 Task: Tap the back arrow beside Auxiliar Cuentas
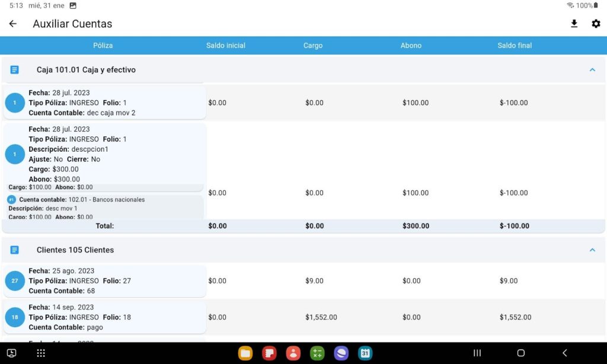pos(13,24)
